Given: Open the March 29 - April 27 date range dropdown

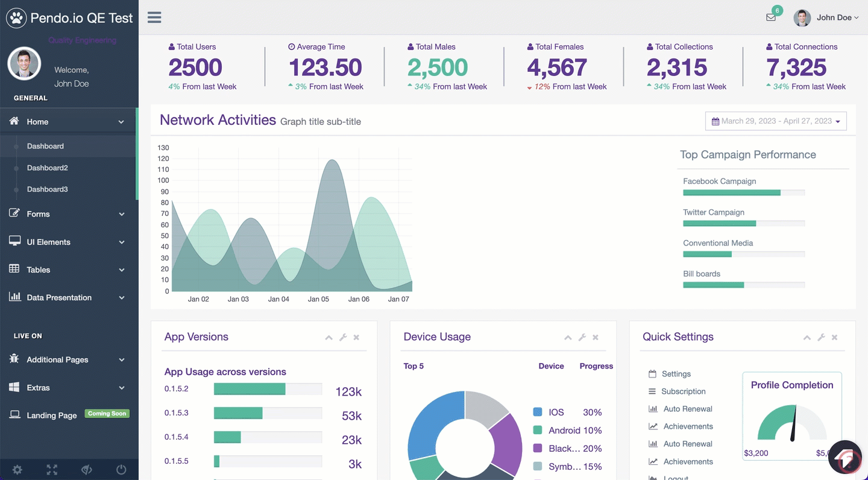Looking at the screenshot, I should coord(776,121).
